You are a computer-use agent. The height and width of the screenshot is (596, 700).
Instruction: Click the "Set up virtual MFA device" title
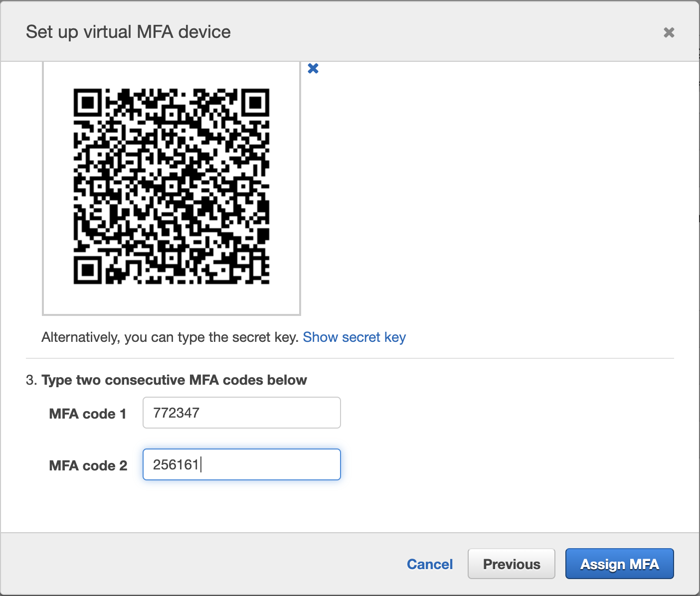(128, 32)
